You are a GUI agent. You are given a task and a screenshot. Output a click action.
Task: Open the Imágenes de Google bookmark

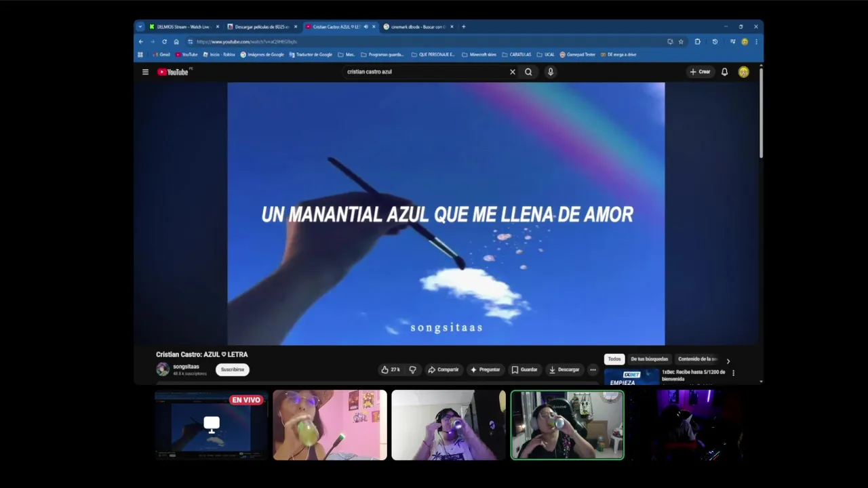(x=262, y=54)
